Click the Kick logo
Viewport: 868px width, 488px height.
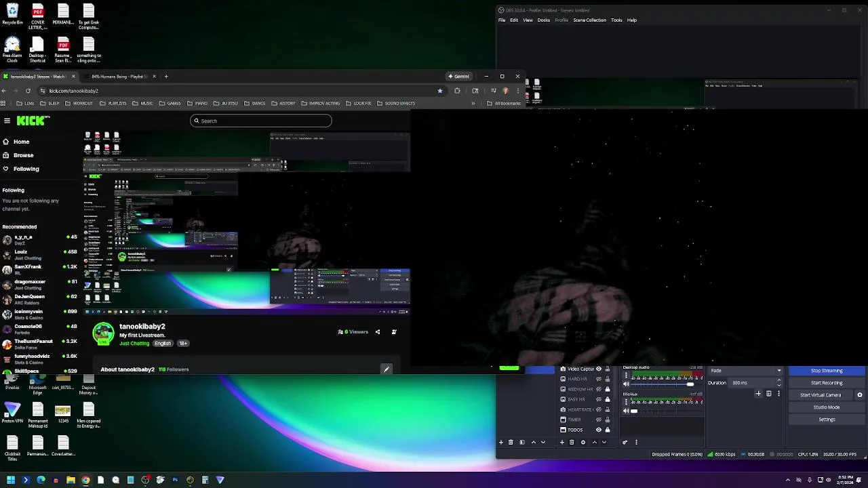33,121
